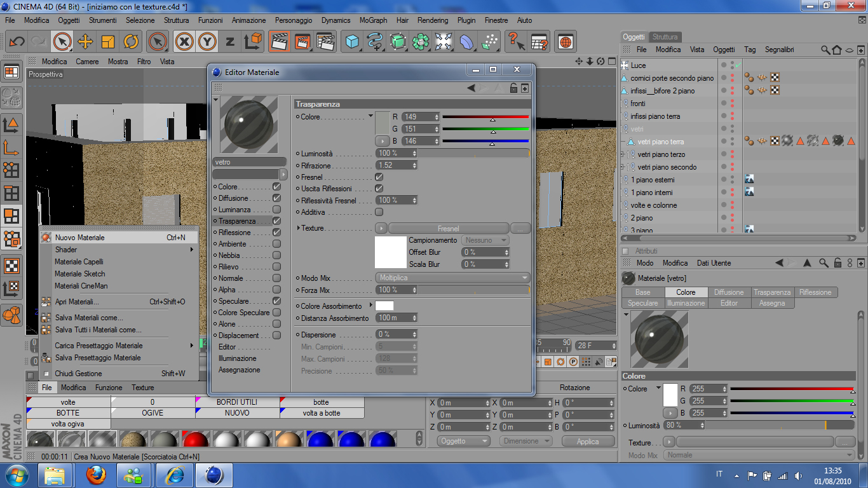Image resolution: width=868 pixels, height=488 pixels.
Task: Click the Rifrazione 1.52 field
Action: click(397, 165)
